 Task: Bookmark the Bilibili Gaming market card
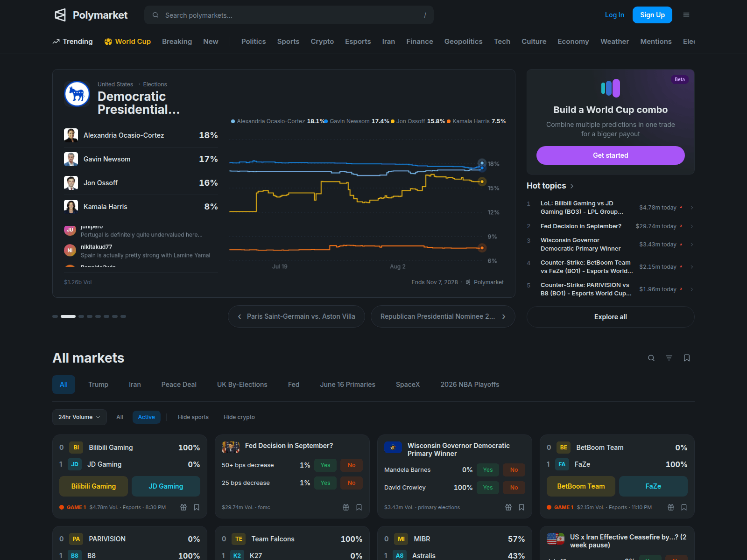coord(197,507)
